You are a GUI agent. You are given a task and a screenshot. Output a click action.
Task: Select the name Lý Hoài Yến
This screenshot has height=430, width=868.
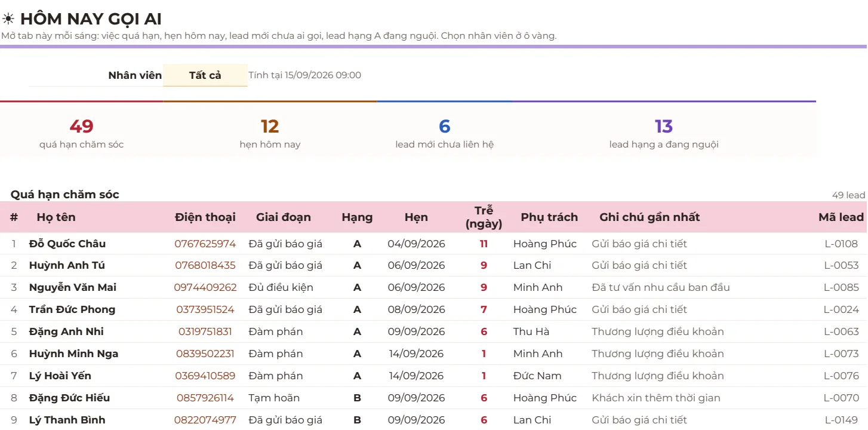(60, 376)
